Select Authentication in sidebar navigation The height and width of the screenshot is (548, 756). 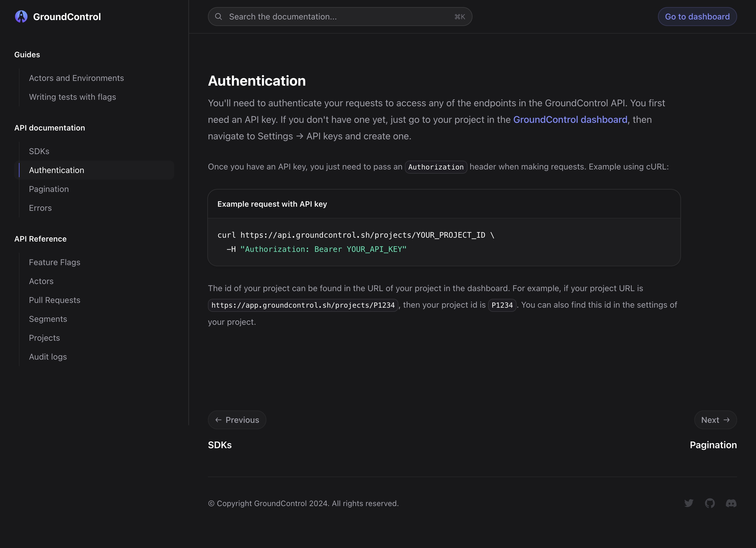point(94,170)
